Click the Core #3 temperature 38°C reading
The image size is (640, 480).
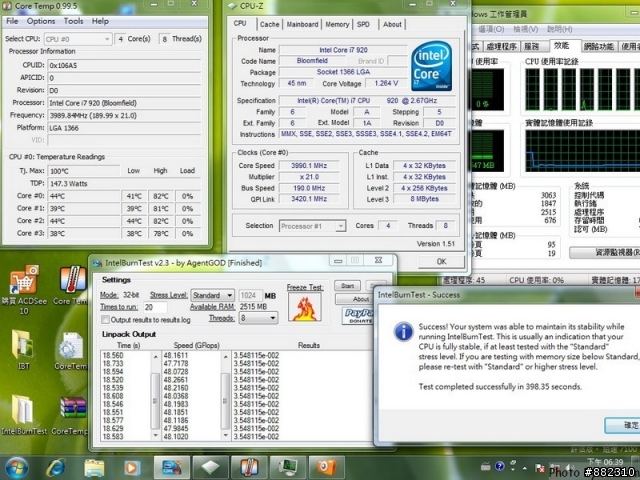[x=84, y=233]
